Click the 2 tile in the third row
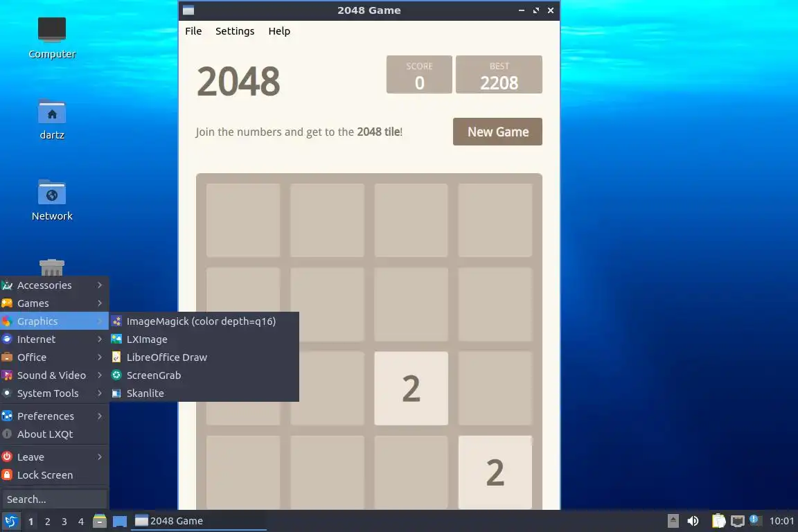 (x=411, y=389)
